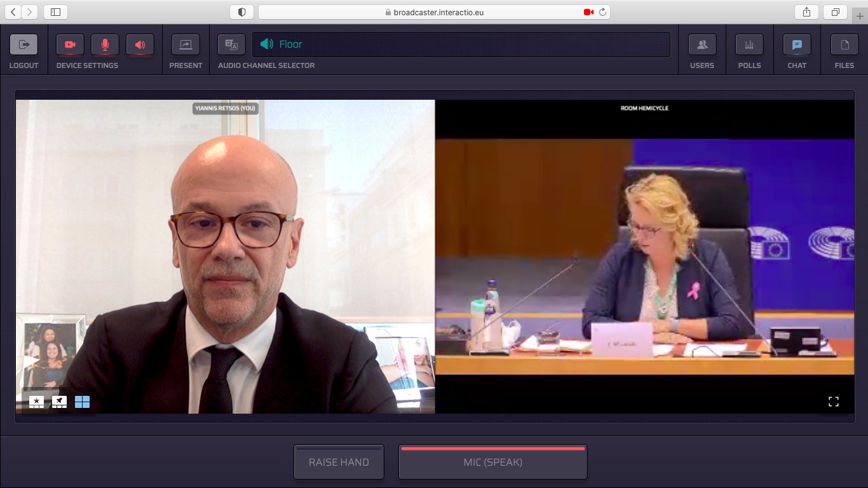Viewport: 868px width, 488px height.
Task: Toggle the microphone in device settings
Action: [x=105, y=44]
